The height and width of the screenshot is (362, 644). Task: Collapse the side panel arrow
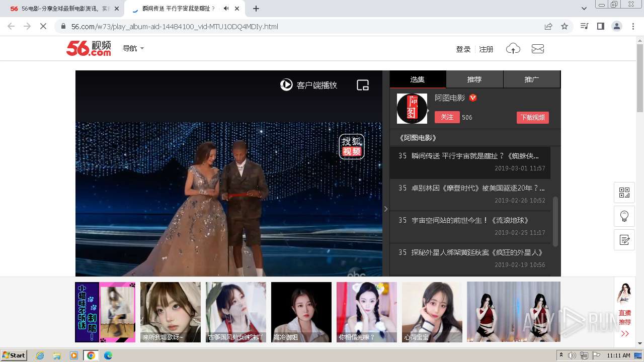coord(386,209)
